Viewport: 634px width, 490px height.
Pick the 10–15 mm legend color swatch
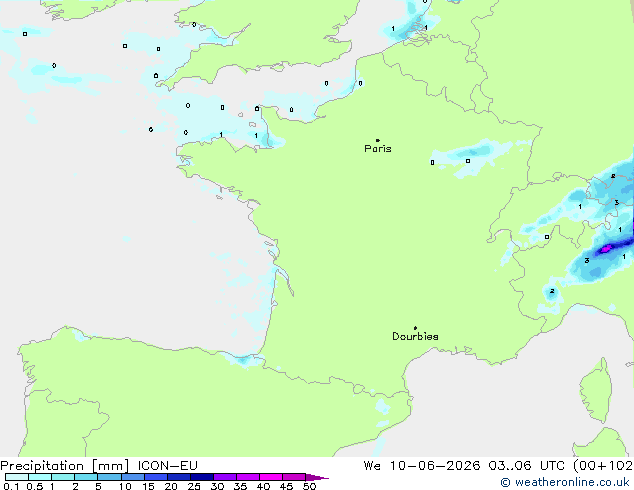(132, 477)
